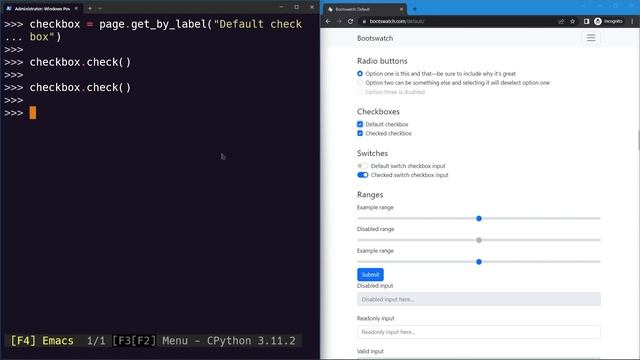Click the Checked switch checkbox input label

pyautogui.click(x=409, y=175)
